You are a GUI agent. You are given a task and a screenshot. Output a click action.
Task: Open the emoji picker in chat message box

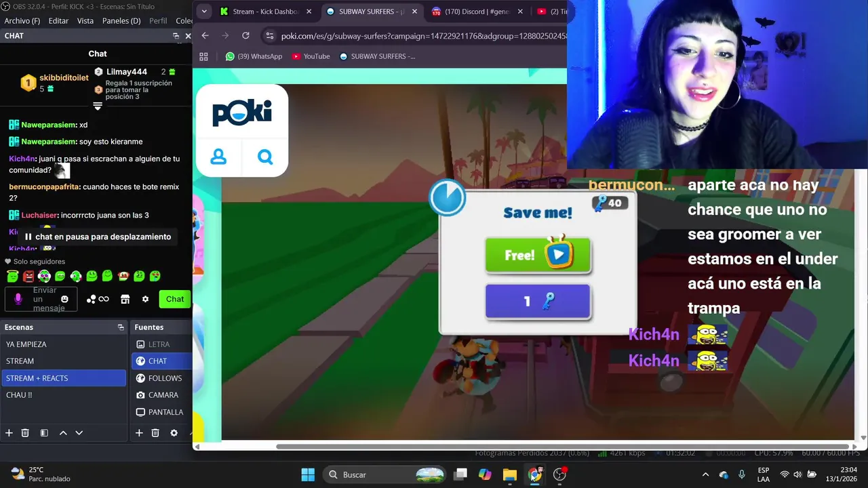[64, 299]
